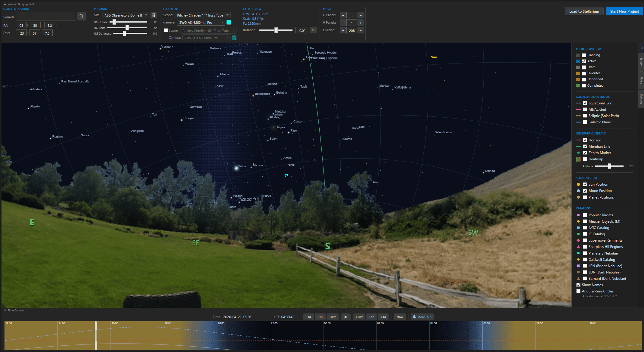Click the search magnifier icon
The image size is (644, 352).
pyautogui.click(x=81, y=16)
